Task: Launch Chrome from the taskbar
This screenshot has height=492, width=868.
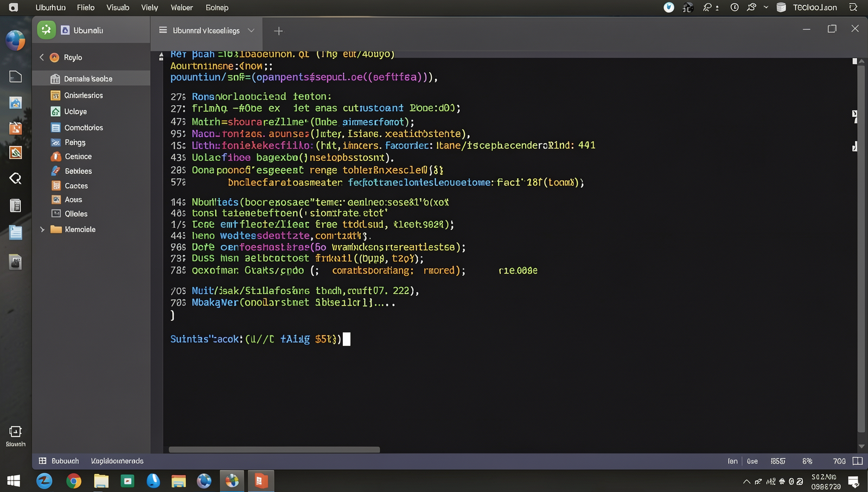Action: pyautogui.click(x=74, y=481)
